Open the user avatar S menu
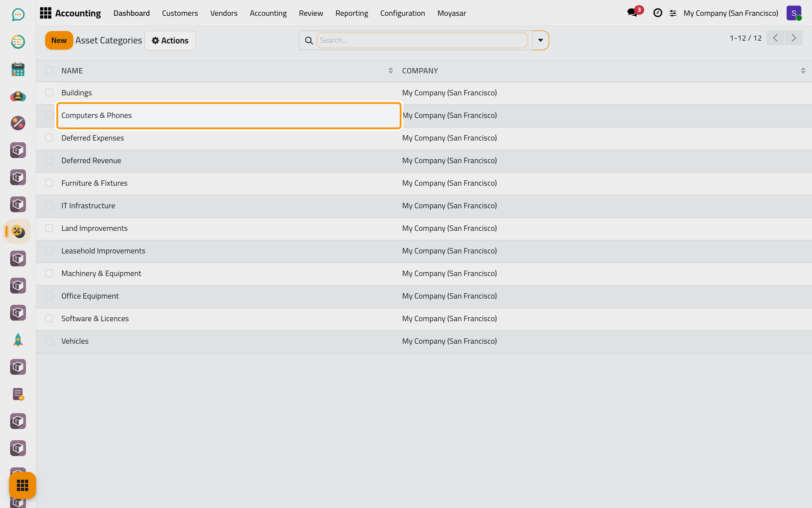 click(x=794, y=13)
